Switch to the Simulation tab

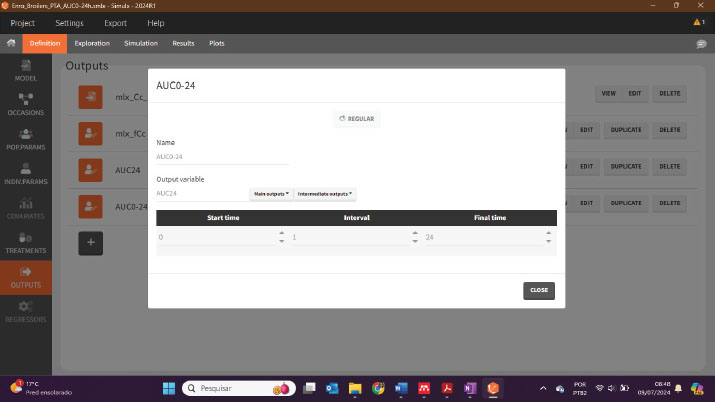[x=141, y=43]
